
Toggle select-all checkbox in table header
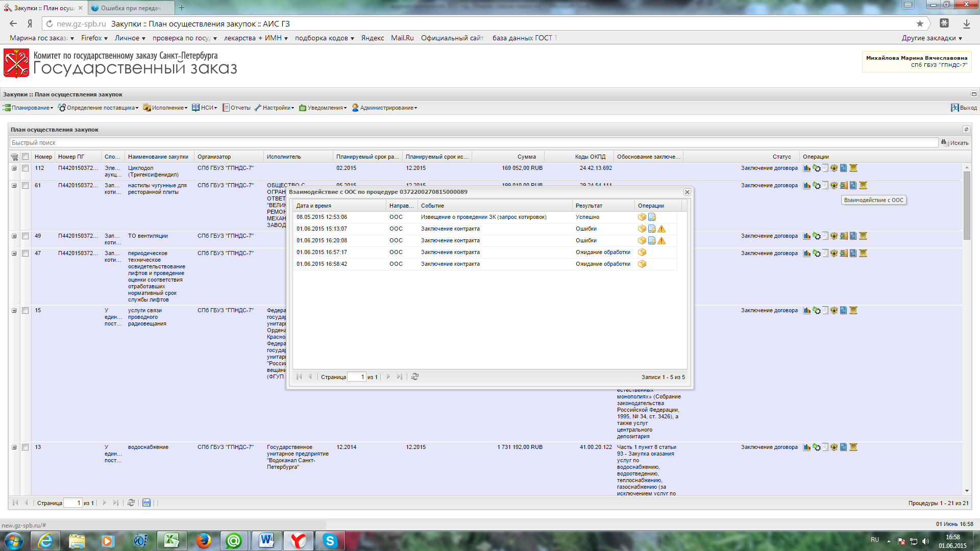coord(25,157)
